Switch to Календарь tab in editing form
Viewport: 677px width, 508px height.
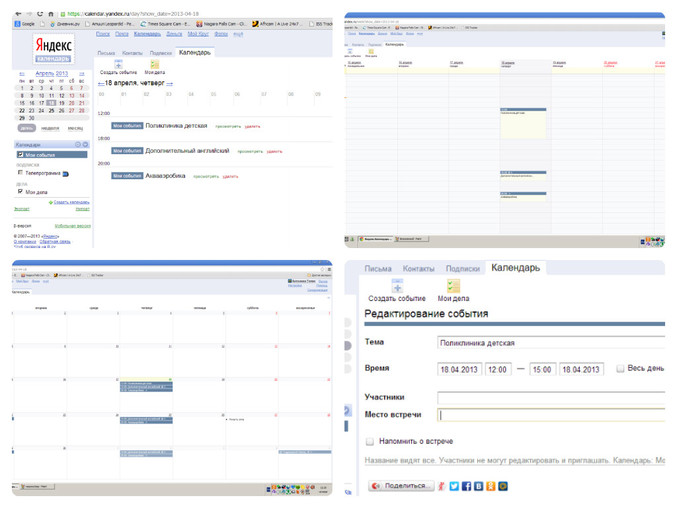(516, 268)
